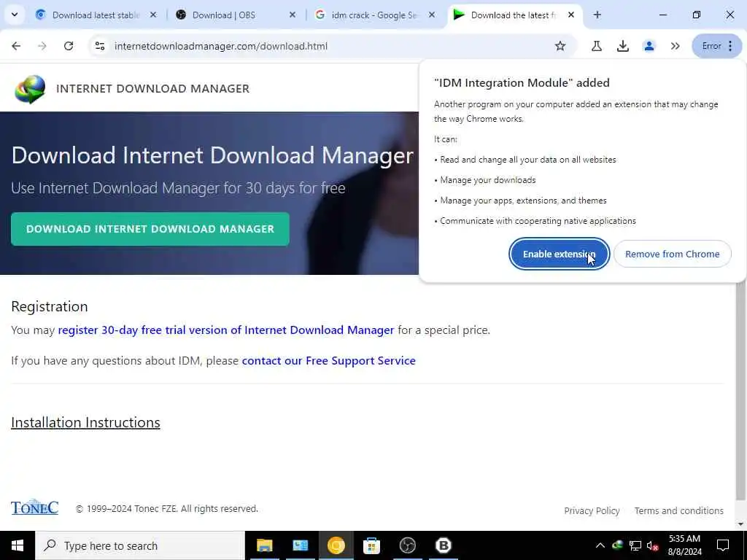Reload the current page
The image size is (747, 560).
click(69, 46)
